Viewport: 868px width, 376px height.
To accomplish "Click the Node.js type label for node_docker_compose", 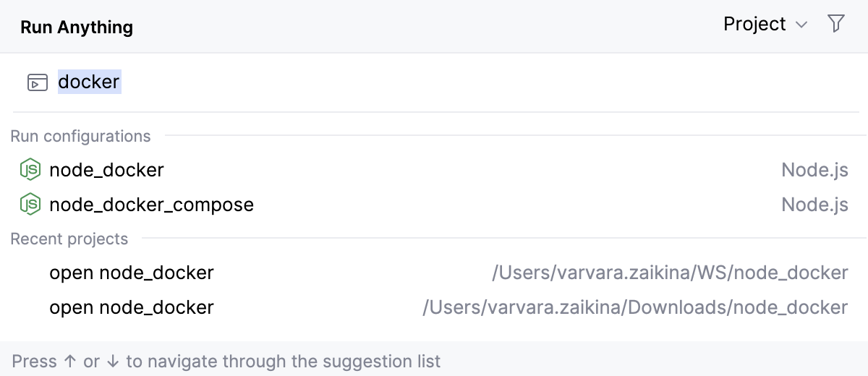I will tap(814, 205).
